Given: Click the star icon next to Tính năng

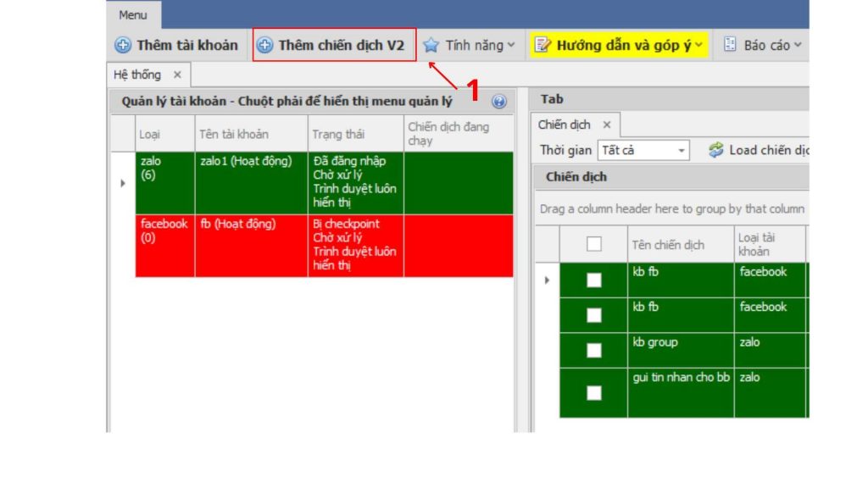Looking at the screenshot, I should 430,46.
